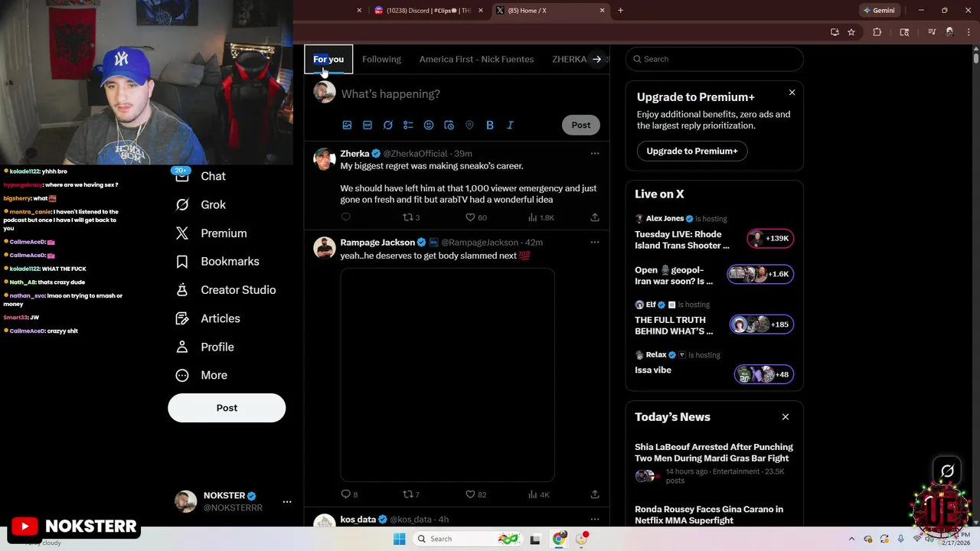Repost Zherka's post
This screenshot has height=551, width=980.
tap(411, 217)
